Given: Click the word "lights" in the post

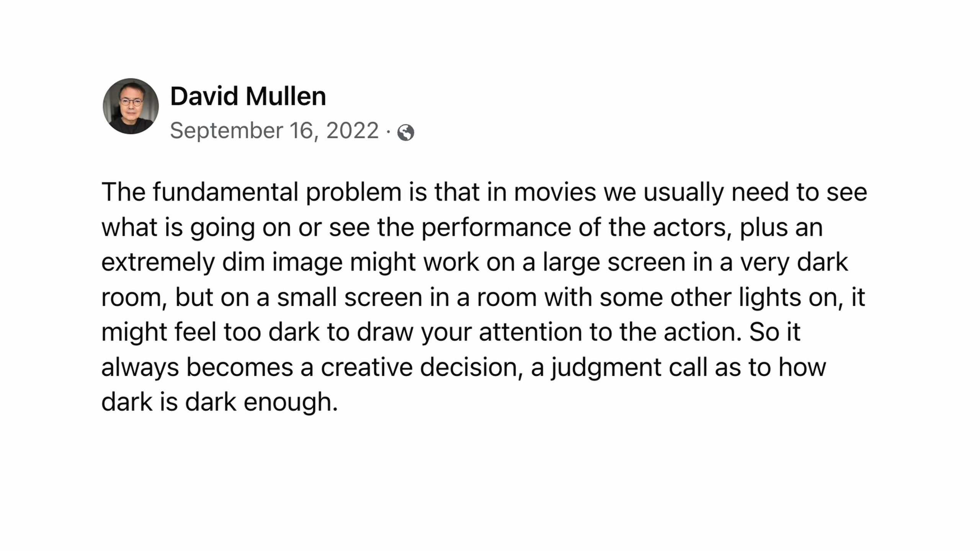Looking at the screenshot, I should (769, 297).
